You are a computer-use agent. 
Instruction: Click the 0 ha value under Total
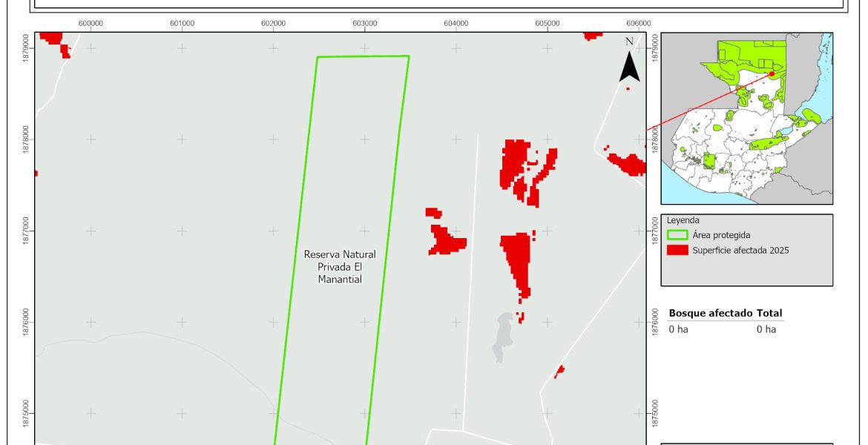[766, 329]
